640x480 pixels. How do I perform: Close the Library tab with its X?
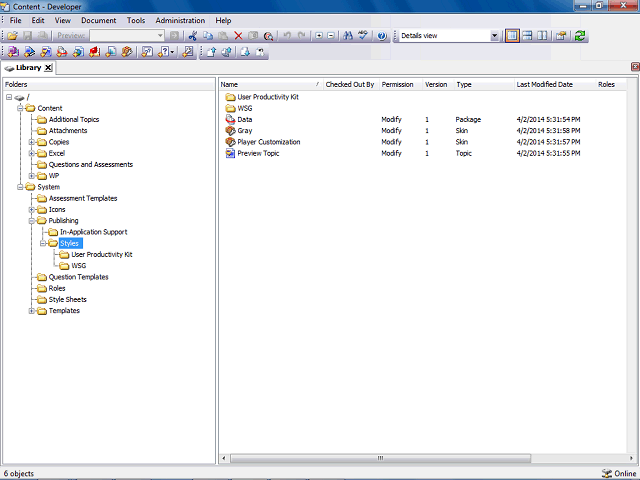click(48, 68)
